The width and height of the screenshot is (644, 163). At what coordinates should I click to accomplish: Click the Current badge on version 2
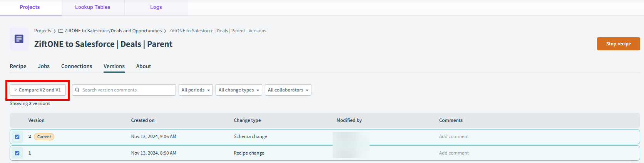point(44,136)
